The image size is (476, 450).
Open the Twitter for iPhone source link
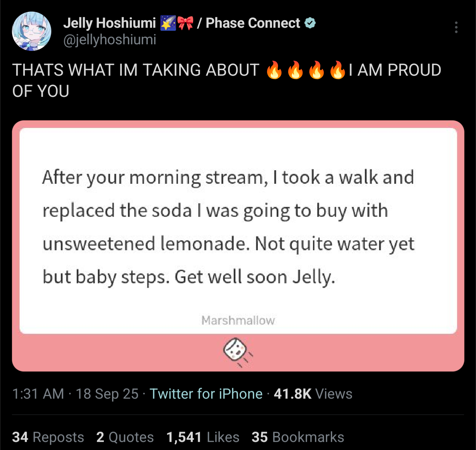pyautogui.click(x=206, y=394)
